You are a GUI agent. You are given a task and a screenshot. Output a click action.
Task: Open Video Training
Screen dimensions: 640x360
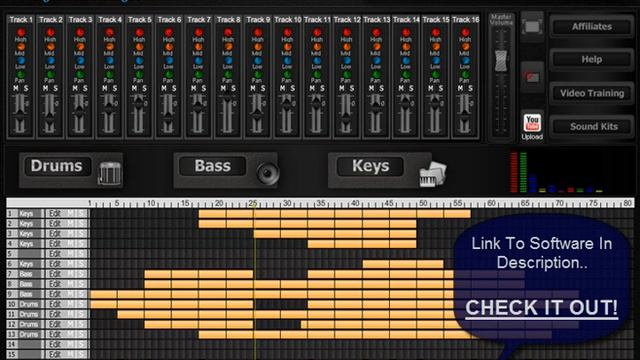592,93
